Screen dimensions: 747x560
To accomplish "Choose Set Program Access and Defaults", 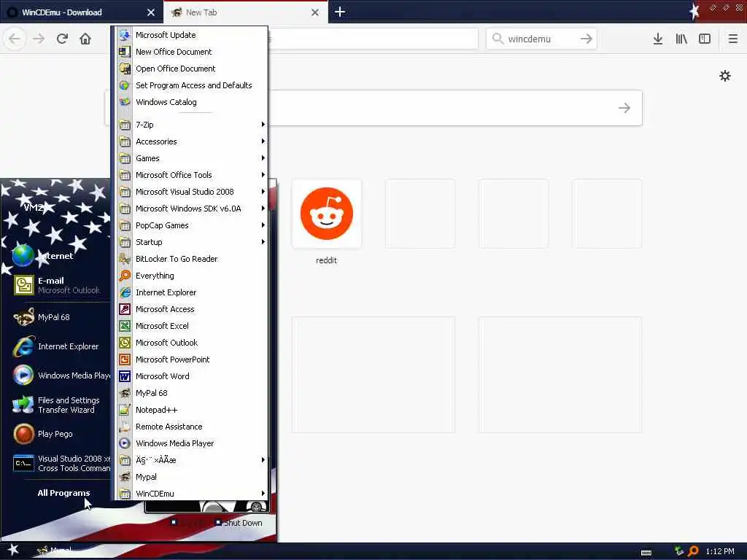I will 192,85.
